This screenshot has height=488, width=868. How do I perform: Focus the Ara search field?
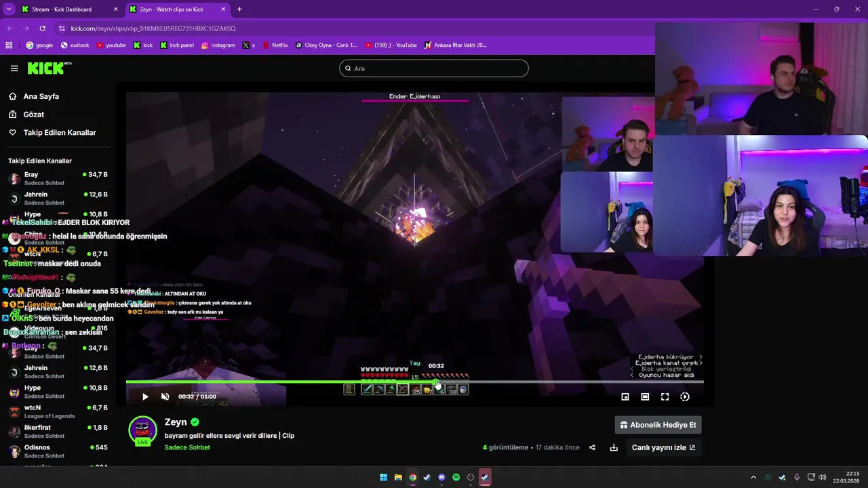[434, 68]
